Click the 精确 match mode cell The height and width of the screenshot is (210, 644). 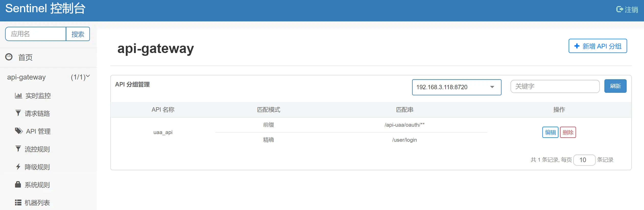tap(268, 140)
